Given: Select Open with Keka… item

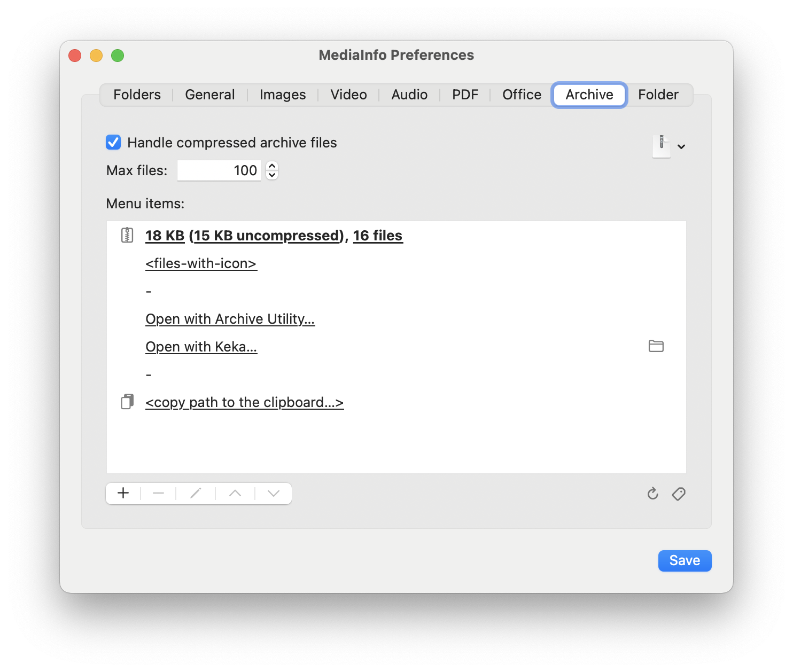Looking at the screenshot, I should pyautogui.click(x=201, y=347).
